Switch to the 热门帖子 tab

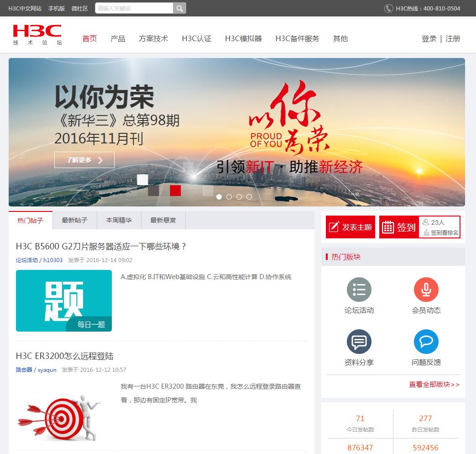pos(31,220)
